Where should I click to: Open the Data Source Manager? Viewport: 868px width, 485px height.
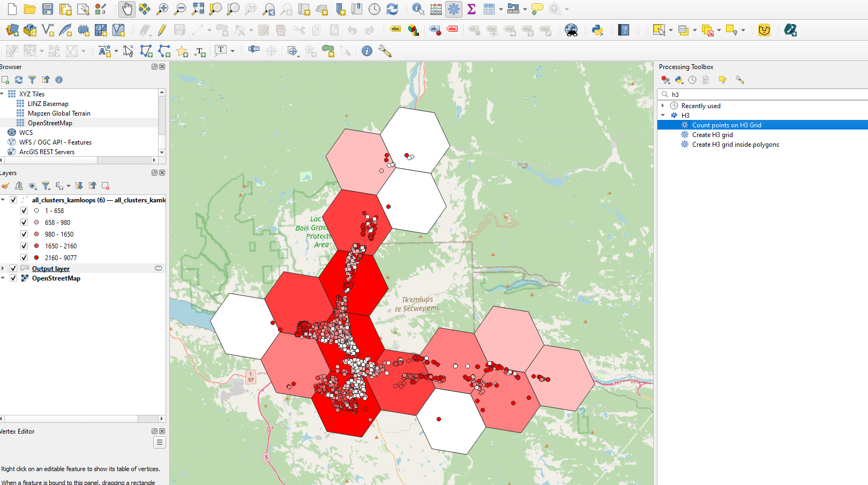click(12, 30)
